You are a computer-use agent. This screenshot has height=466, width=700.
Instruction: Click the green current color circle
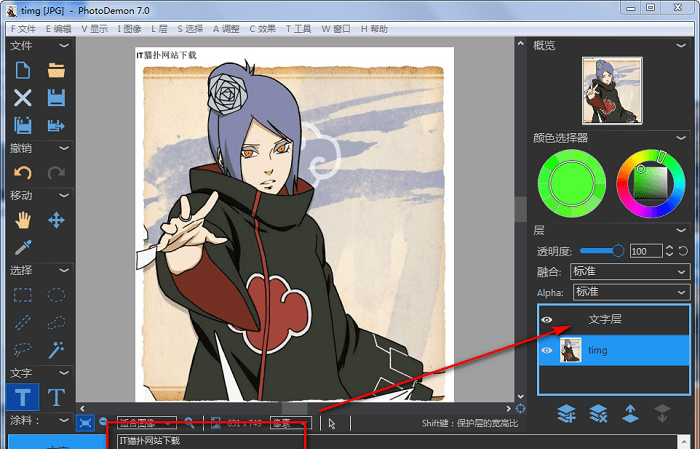pyautogui.click(x=571, y=183)
